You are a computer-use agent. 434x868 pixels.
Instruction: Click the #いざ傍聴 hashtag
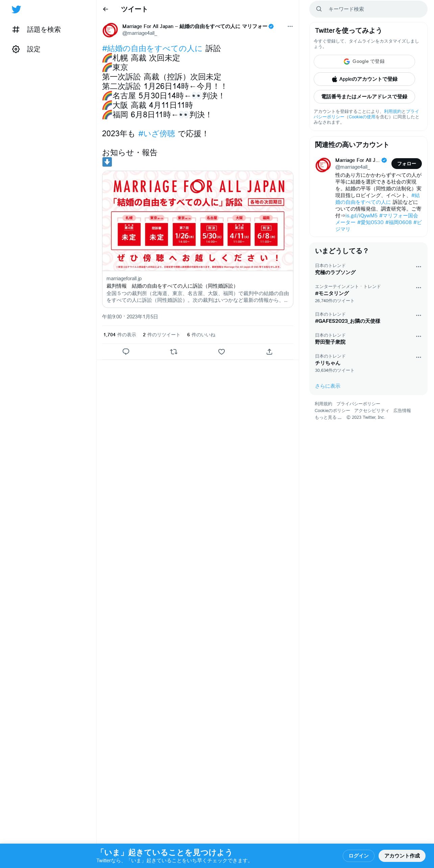[x=156, y=134]
